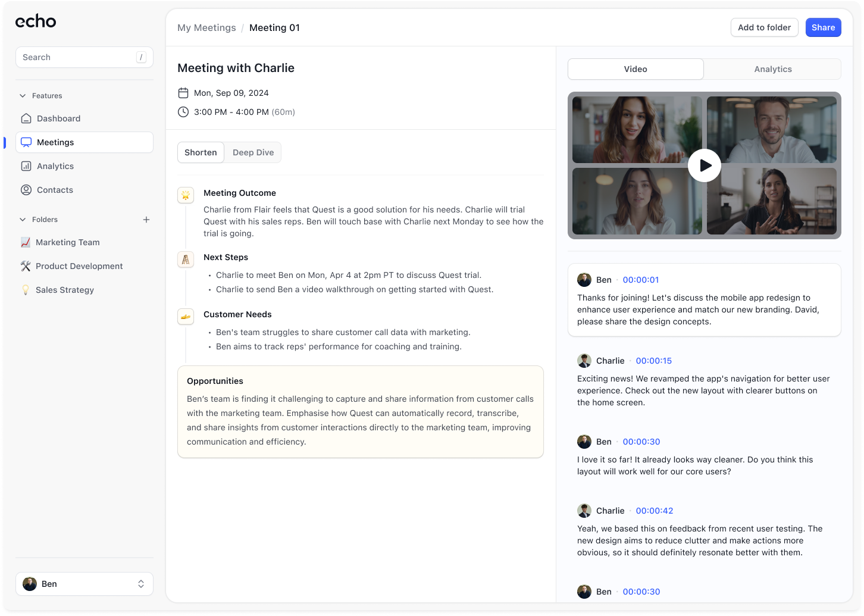Click the Search input field
Image resolution: width=864 pixels, height=616 pixels.
click(x=84, y=57)
